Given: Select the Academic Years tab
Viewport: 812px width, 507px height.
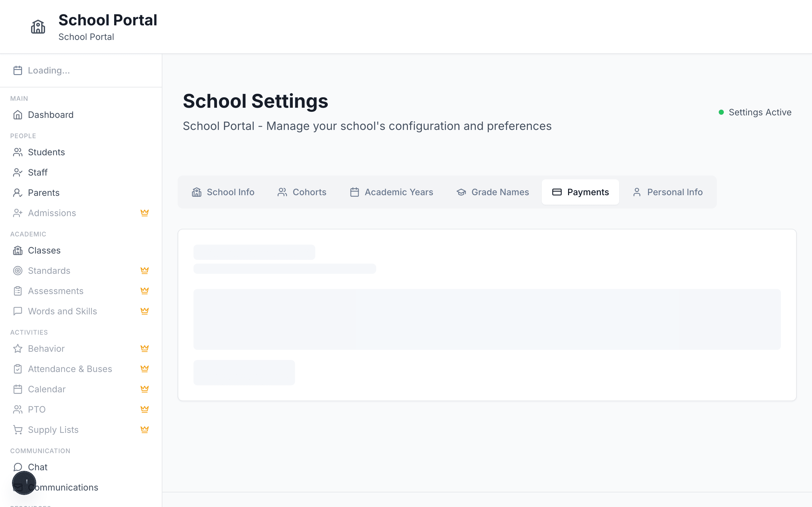Looking at the screenshot, I should point(392,192).
